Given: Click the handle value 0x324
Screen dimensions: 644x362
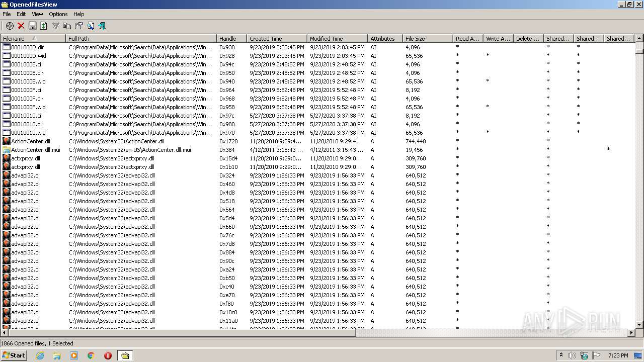Looking at the screenshot, I should click(227, 175).
